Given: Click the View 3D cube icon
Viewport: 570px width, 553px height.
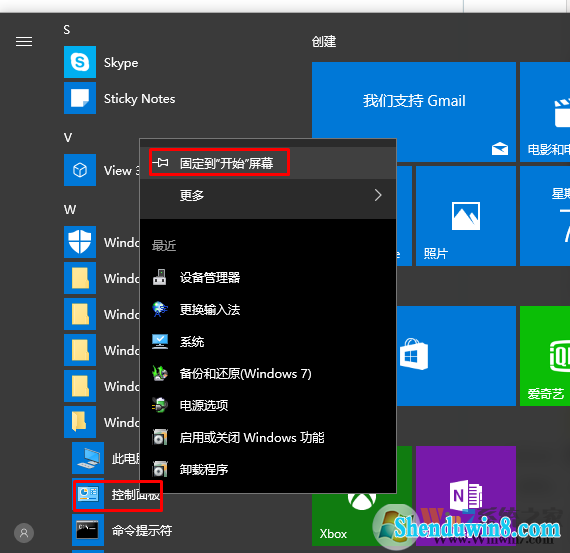Looking at the screenshot, I should pyautogui.click(x=80, y=170).
